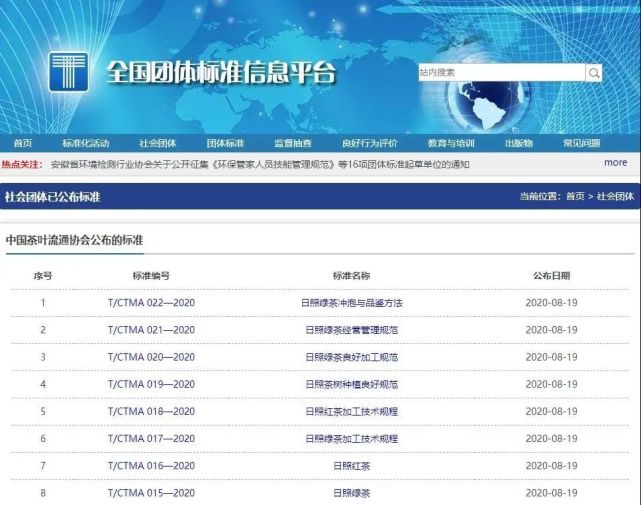Open the 常见问题 menu item
Viewport: 641px width, 505px height.
click(582, 143)
